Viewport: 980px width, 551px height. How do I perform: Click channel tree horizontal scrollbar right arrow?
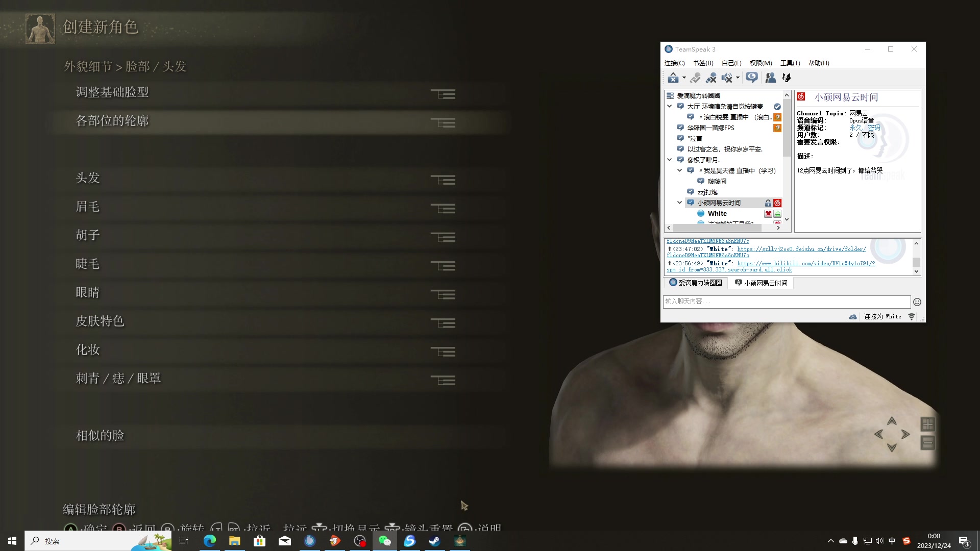[x=778, y=228]
